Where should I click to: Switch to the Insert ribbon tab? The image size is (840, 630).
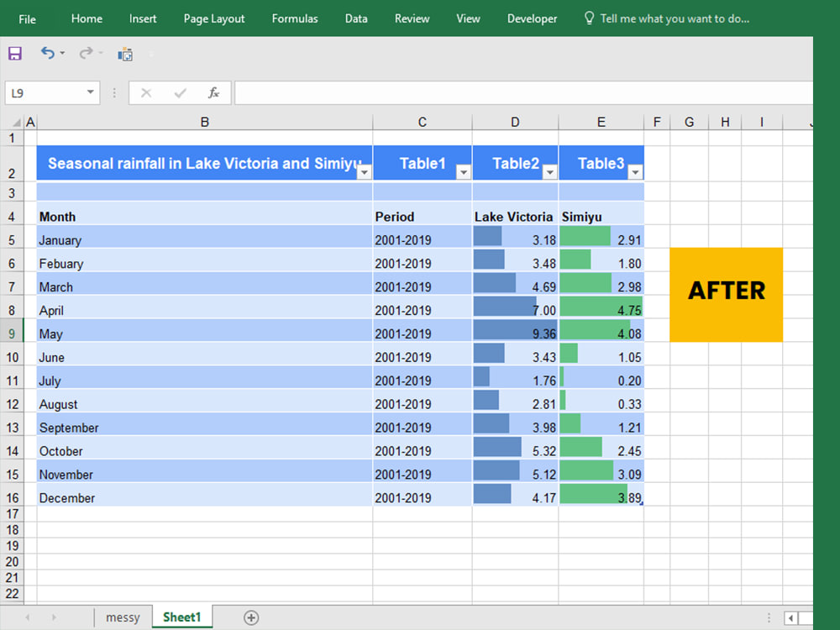coord(143,18)
